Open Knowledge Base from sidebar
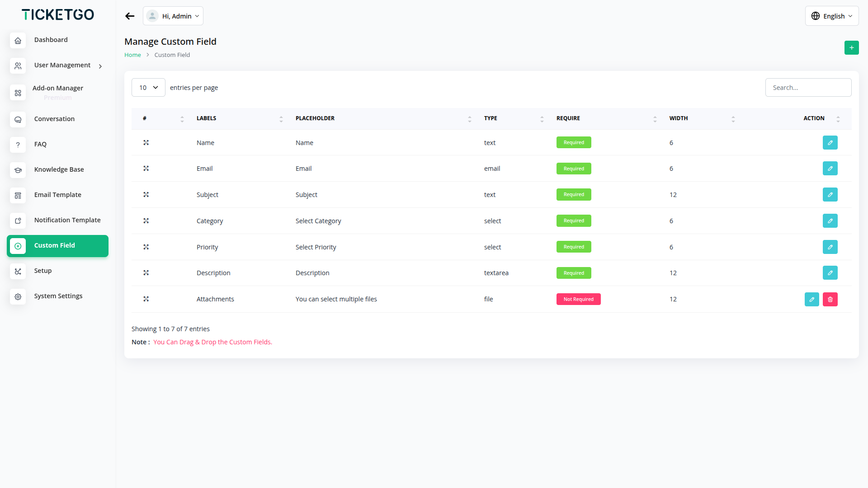Image resolution: width=868 pixels, height=488 pixels. [x=59, y=169]
